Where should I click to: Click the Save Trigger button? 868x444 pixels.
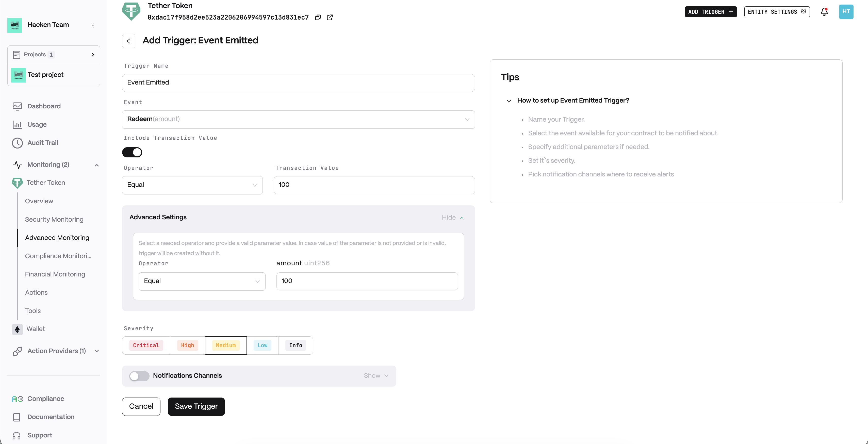click(196, 406)
